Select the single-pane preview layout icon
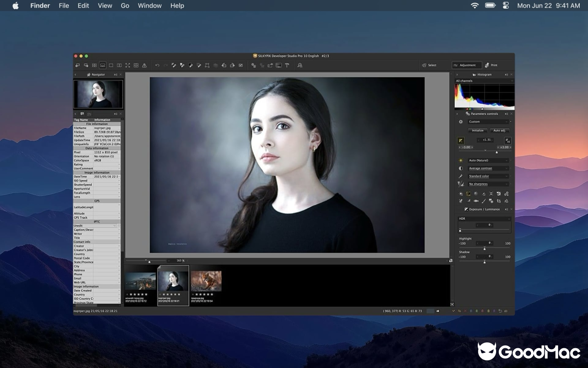The width and height of the screenshot is (588, 368). click(111, 65)
